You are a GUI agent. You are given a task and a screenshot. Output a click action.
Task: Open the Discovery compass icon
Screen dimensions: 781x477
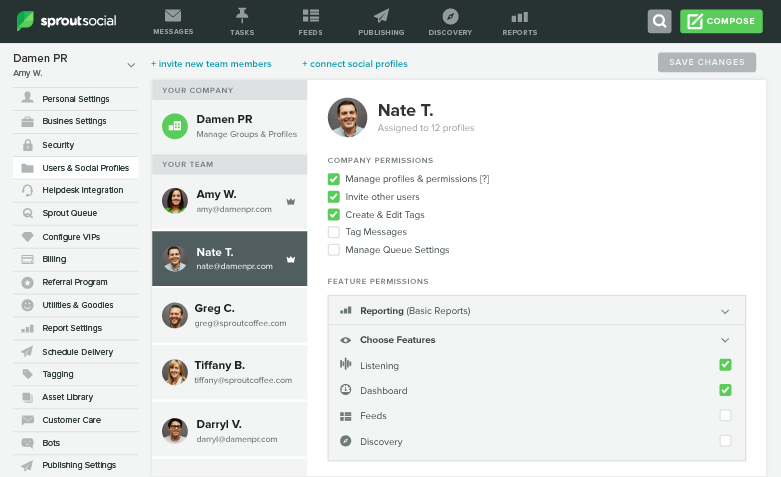coord(450,16)
